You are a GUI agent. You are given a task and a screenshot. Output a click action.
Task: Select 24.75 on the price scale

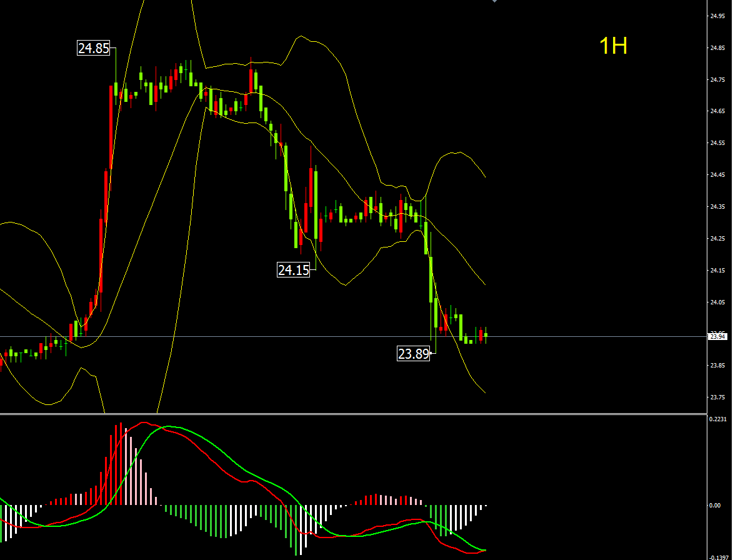(x=717, y=80)
